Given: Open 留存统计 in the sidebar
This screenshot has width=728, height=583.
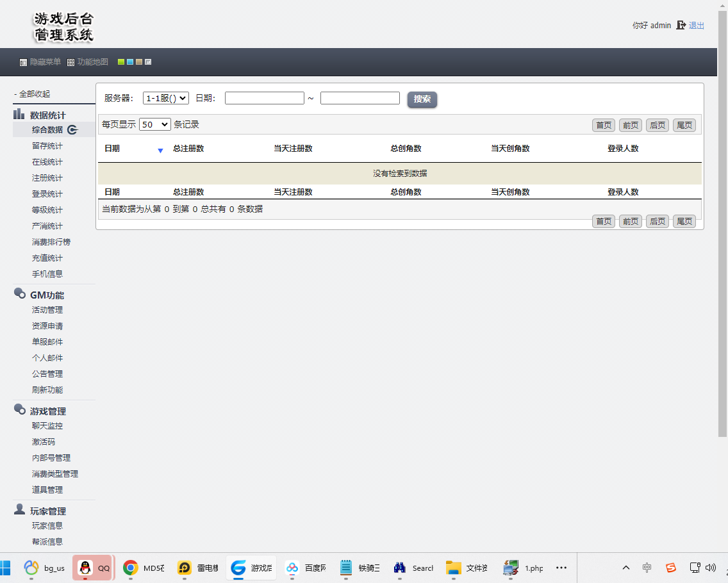Looking at the screenshot, I should click(x=47, y=145).
